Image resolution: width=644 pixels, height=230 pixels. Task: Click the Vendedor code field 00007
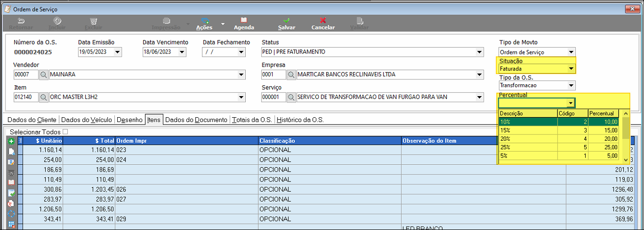pos(26,75)
